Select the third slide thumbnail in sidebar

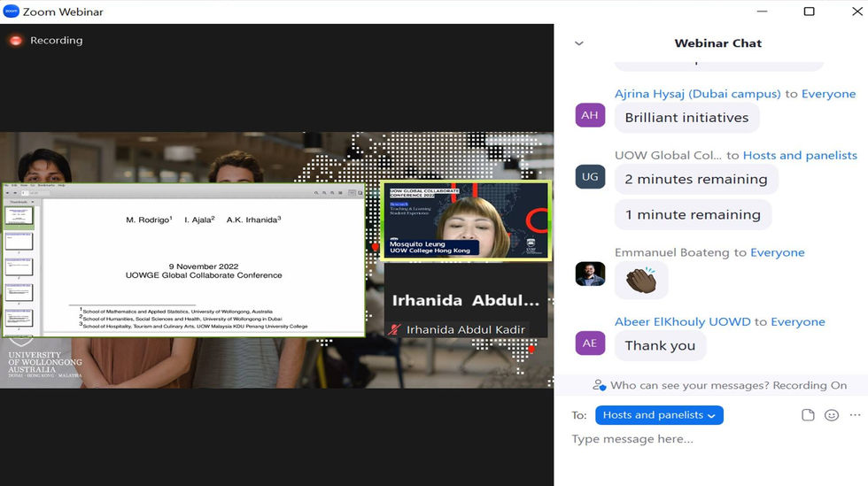19,266
